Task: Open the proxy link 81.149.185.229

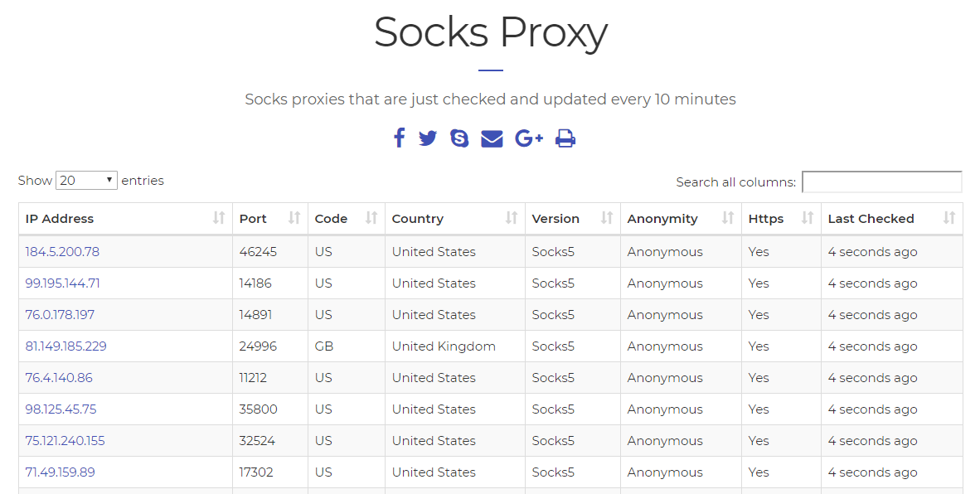Action: pos(66,346)
